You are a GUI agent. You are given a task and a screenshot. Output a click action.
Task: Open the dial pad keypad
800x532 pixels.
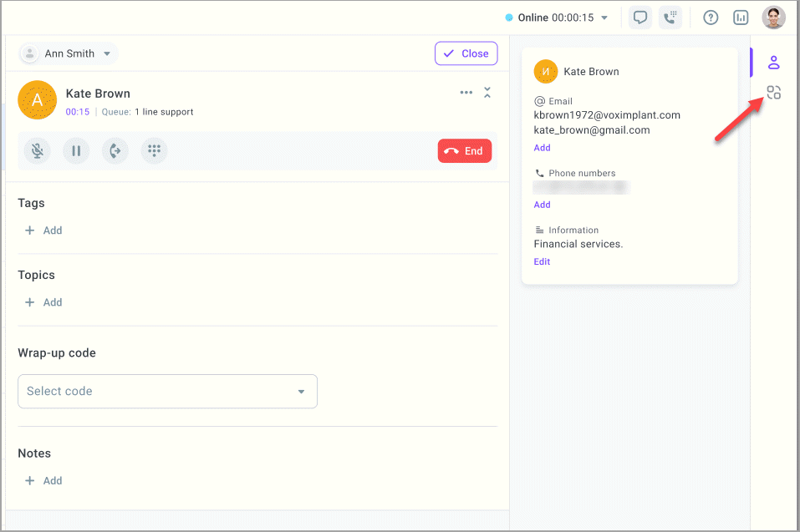(x=154, y=151)
